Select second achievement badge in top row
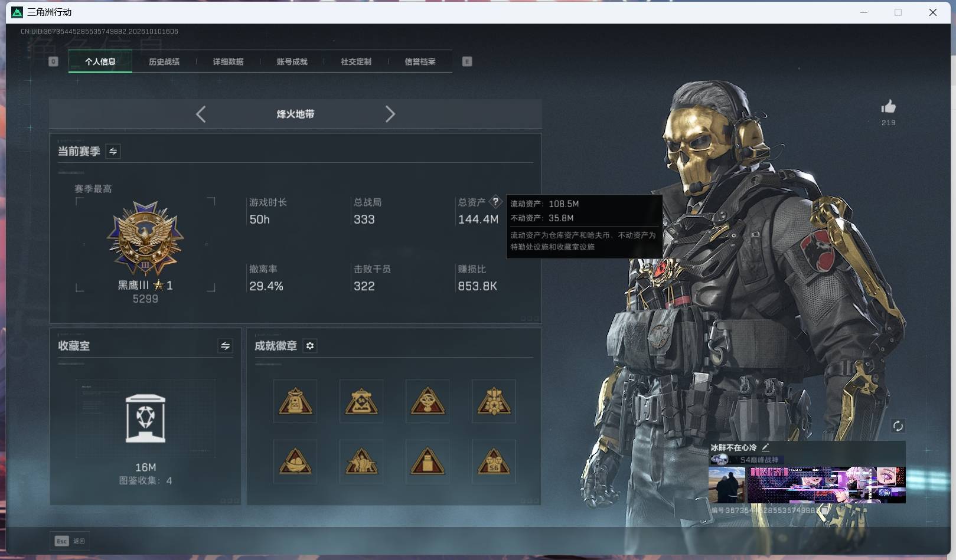The image size is (956, 560). 361,401
